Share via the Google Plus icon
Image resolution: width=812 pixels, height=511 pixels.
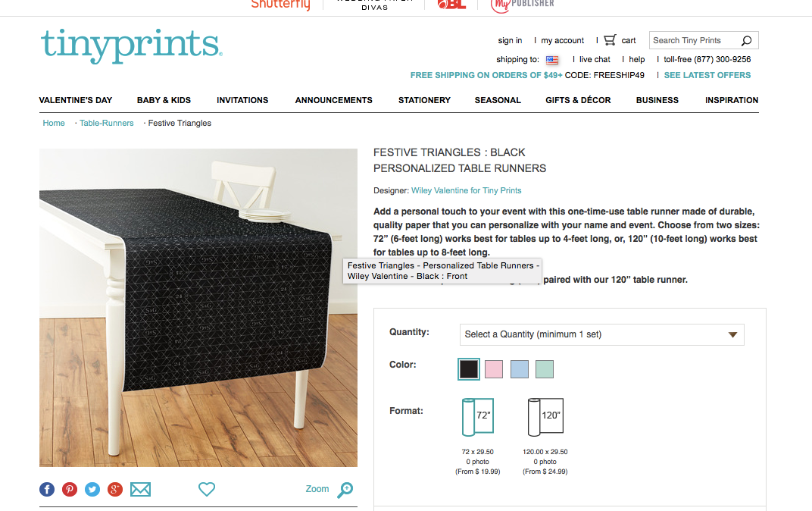click(x=115, y=489)
